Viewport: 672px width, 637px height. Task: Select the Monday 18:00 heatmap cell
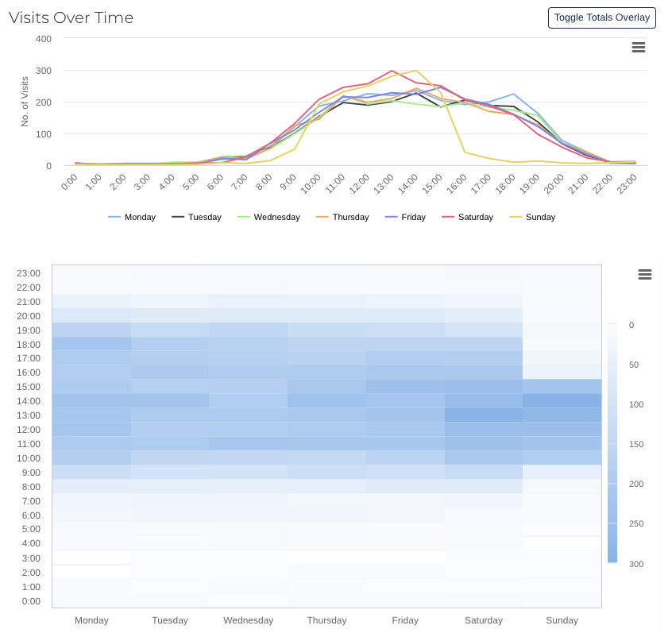tap(91, 344)
